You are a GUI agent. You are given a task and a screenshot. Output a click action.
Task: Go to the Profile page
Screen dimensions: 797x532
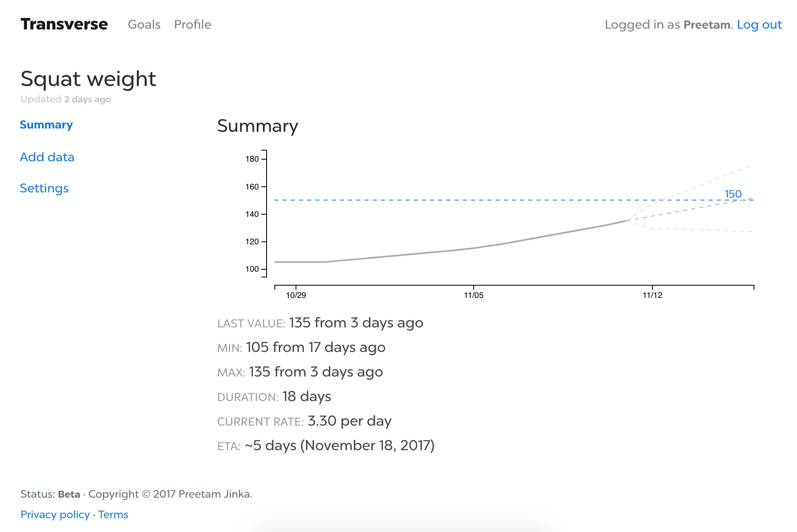click(x=192, y=25)
